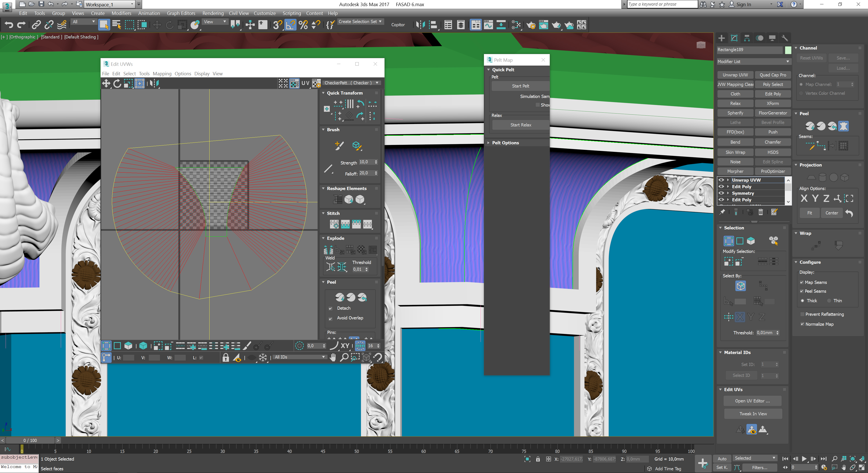Click the object color swatch beside Rectangle189

788,50
